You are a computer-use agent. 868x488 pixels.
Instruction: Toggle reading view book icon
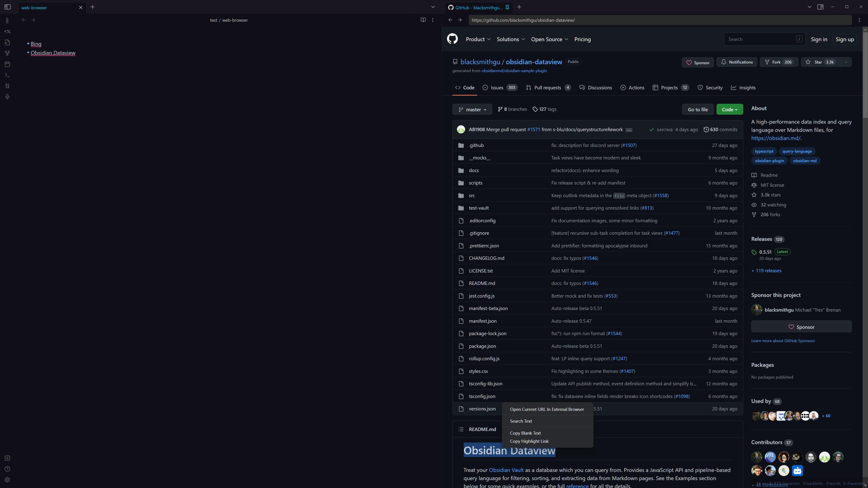[423, 20]
